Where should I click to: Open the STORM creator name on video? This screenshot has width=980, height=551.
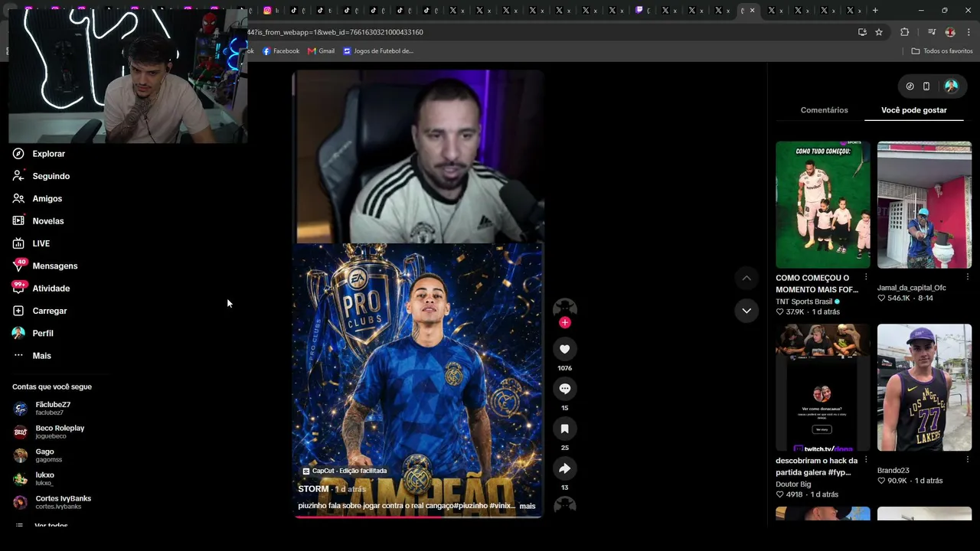point(313,489)
